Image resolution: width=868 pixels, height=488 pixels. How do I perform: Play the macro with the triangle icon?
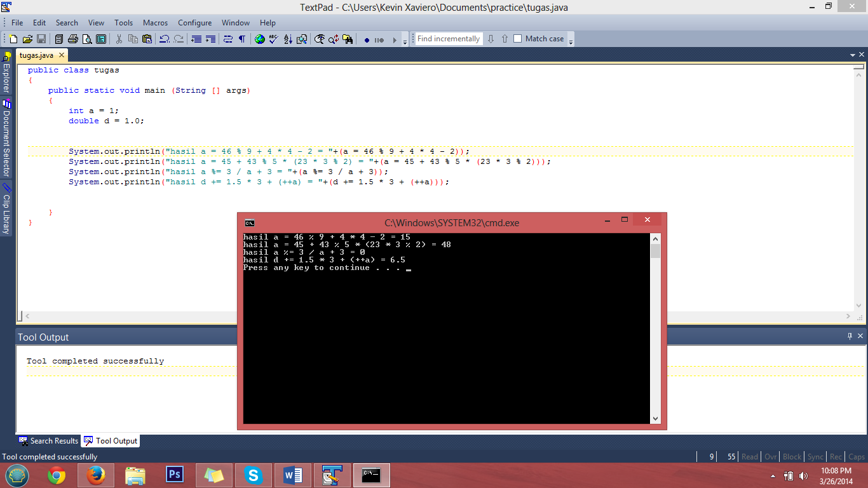pyautogui.click(x=395, y=39)
